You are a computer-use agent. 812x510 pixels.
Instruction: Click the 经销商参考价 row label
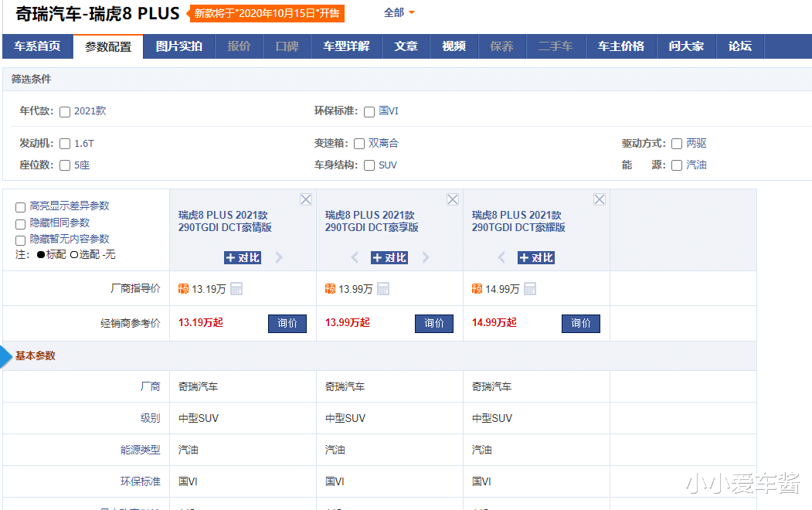click(x=131, y=324)
